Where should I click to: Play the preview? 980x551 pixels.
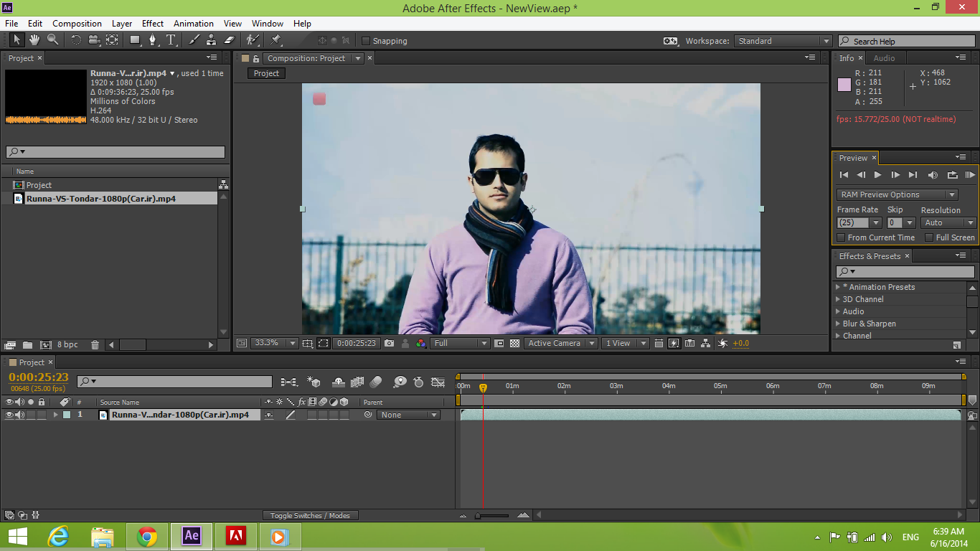(x=877, y=174)
